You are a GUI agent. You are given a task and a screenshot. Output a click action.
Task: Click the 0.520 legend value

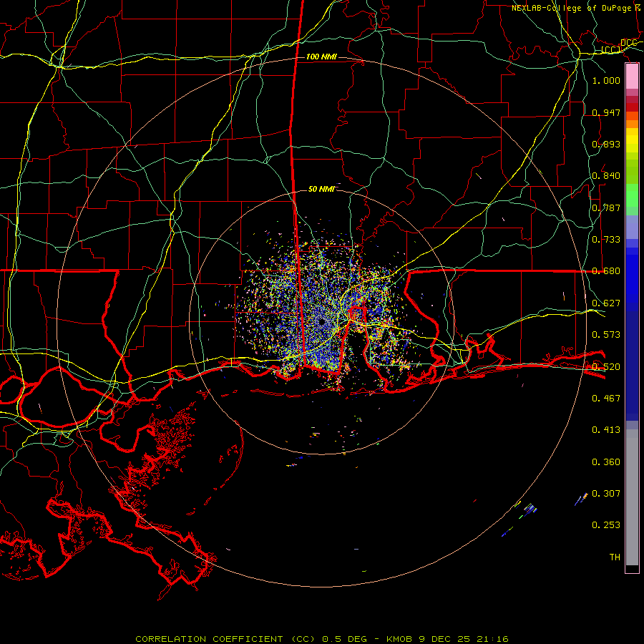[606, 366]
